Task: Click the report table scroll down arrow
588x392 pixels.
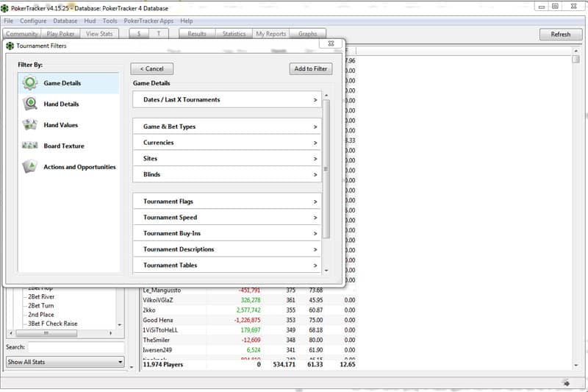Action: tap(576, 365)
